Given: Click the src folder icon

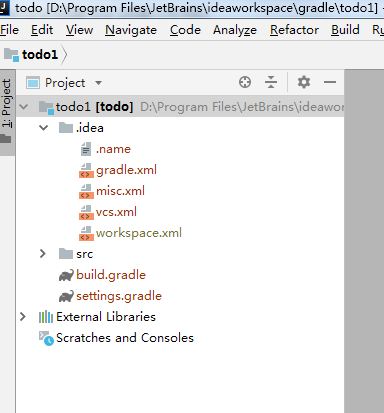Looking at the screenshot, I should (x=66, y=254).
